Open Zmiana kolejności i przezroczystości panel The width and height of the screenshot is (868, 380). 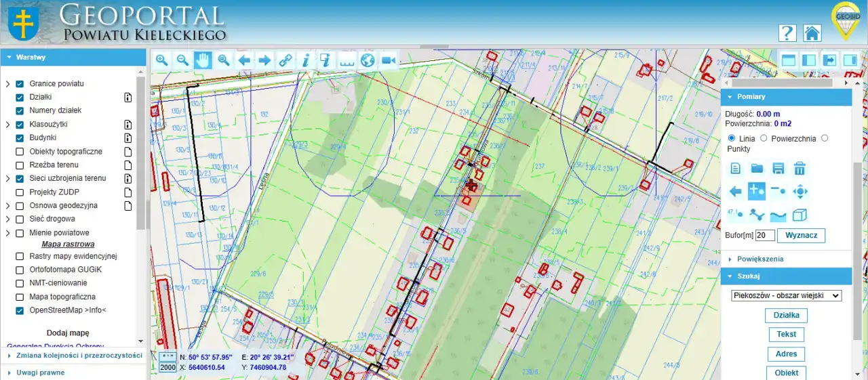pos(73,356)
